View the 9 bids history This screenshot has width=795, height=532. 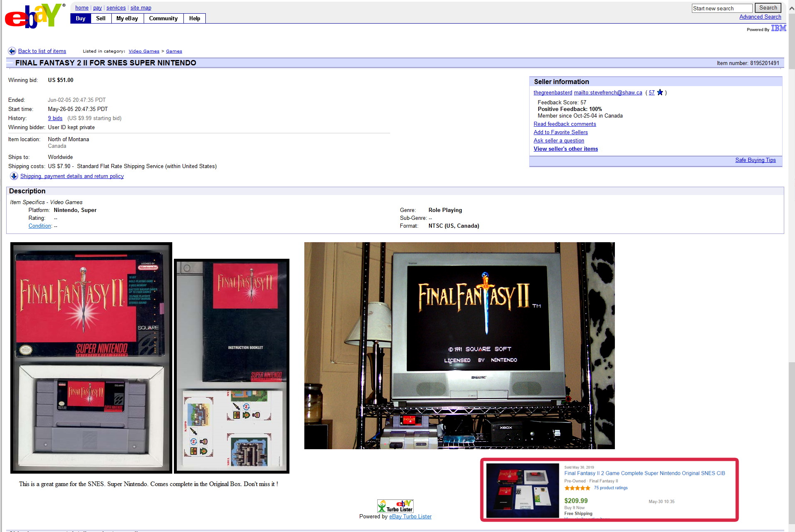pyautogui.click(x=55, y=118)
